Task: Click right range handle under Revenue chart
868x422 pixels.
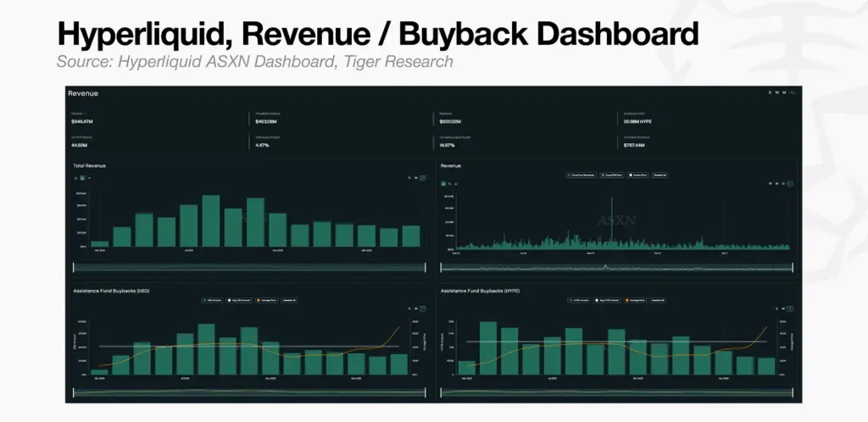Action: click(x=793, y=268)
